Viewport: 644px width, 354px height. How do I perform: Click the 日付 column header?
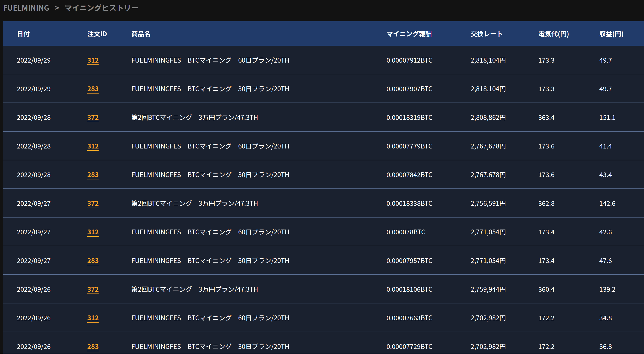tap(23, 34)
